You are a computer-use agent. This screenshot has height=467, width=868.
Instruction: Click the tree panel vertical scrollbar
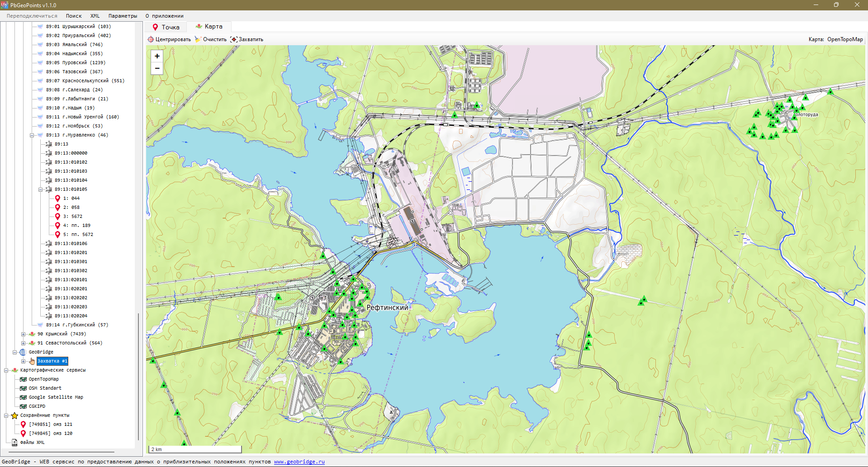tap(138, 375)
